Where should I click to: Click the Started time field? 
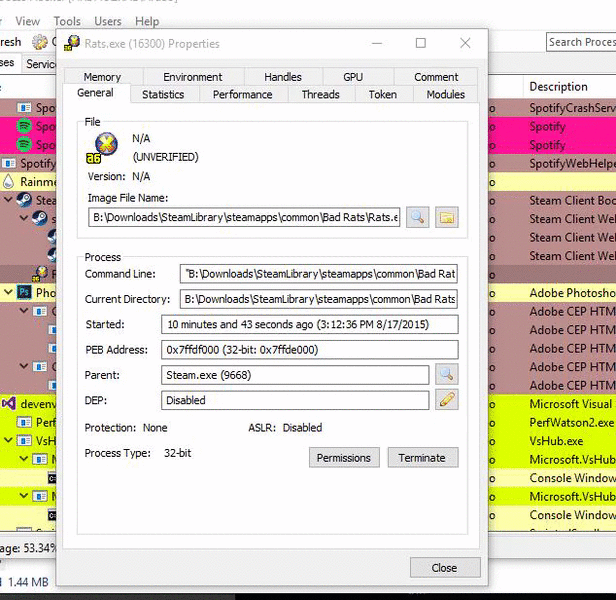310,325
